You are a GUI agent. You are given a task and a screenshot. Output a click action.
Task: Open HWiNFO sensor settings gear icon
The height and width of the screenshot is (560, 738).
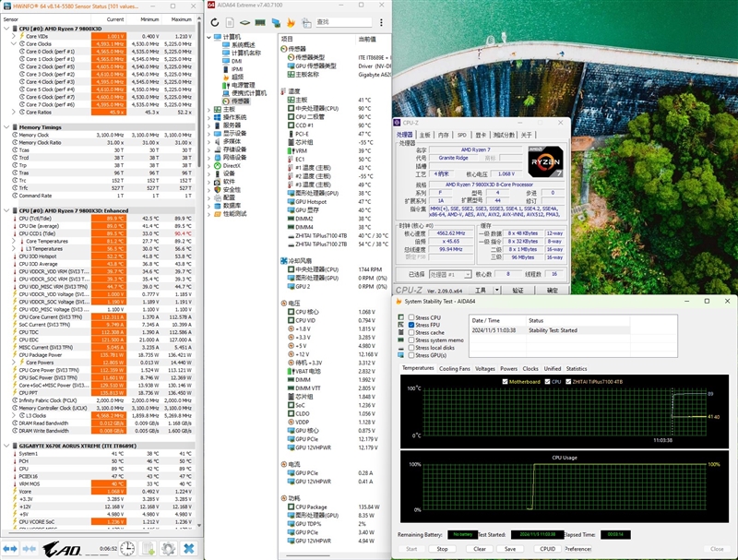pos(168,549)
